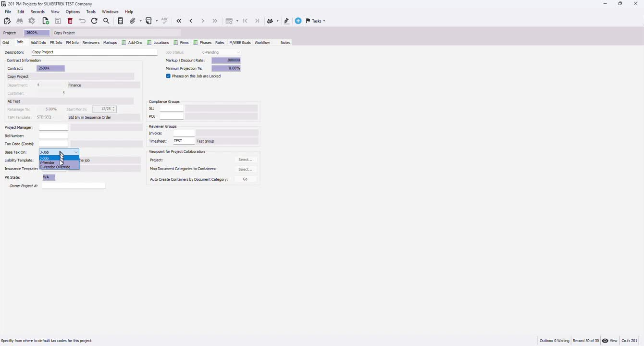The width and height of the screenshot is (644, 346).
Task: Open grid settings dropdown arrow
Action: 237,21
